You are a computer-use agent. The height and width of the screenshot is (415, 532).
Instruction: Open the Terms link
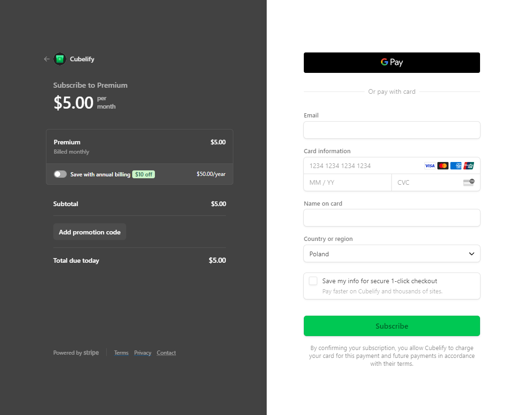coord(121,353)
